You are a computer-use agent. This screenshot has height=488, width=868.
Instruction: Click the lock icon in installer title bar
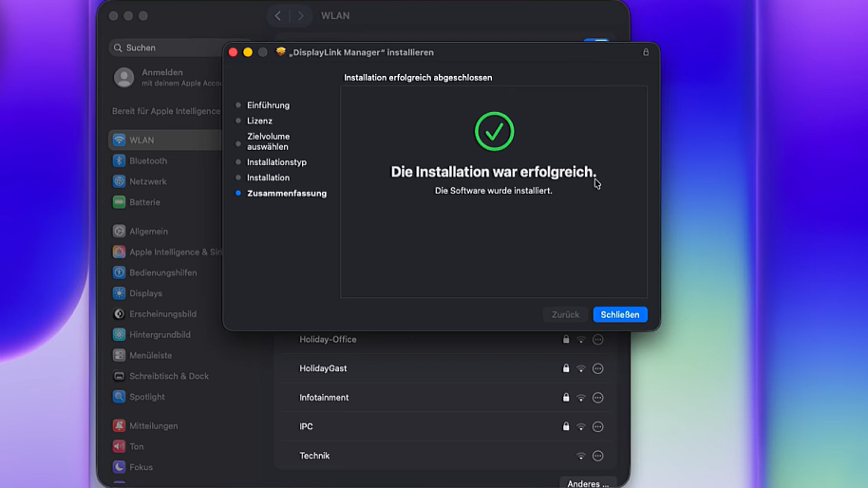(x=646, y=52)
